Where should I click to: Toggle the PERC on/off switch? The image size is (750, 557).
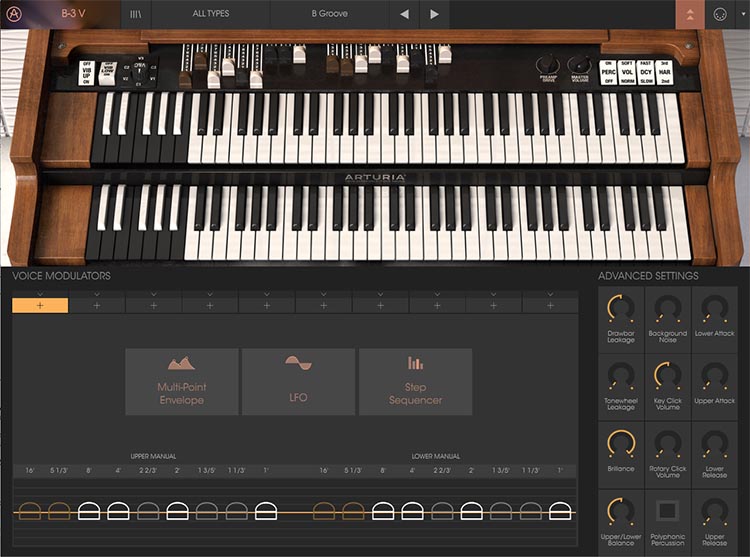click(x=608, y=72)
